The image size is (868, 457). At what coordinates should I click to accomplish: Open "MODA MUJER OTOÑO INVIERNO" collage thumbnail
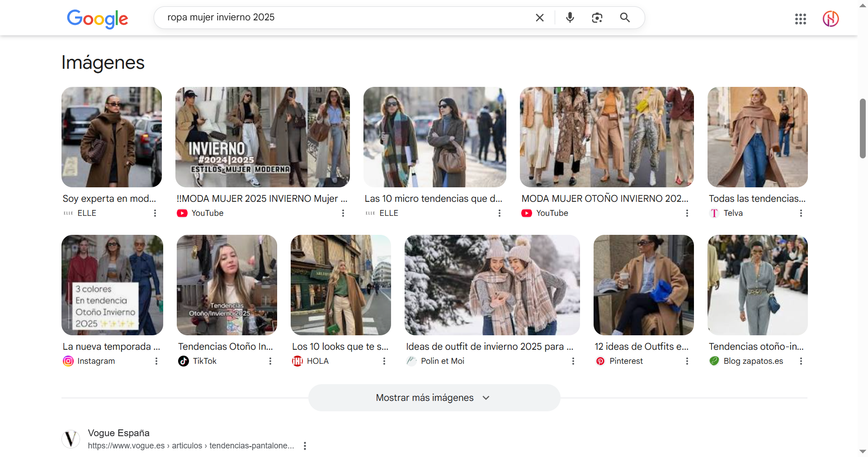point(607,137)
